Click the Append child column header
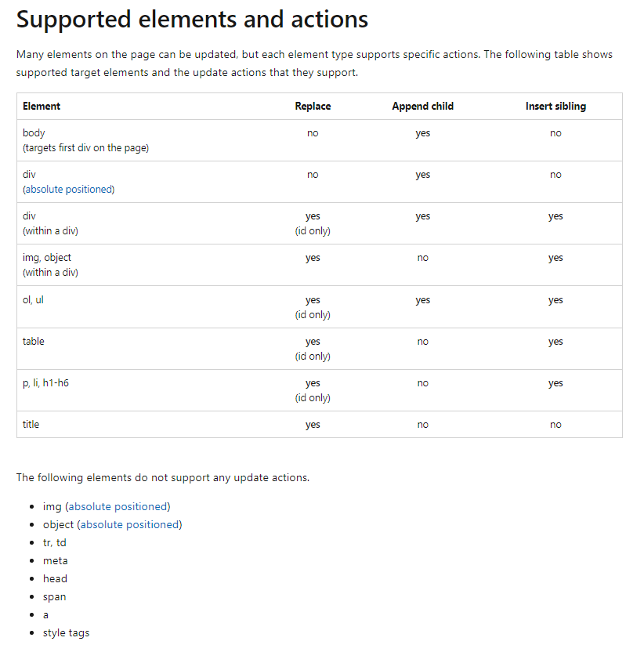Viewport: 644px width, 652px height. click(x=422, y=107)
